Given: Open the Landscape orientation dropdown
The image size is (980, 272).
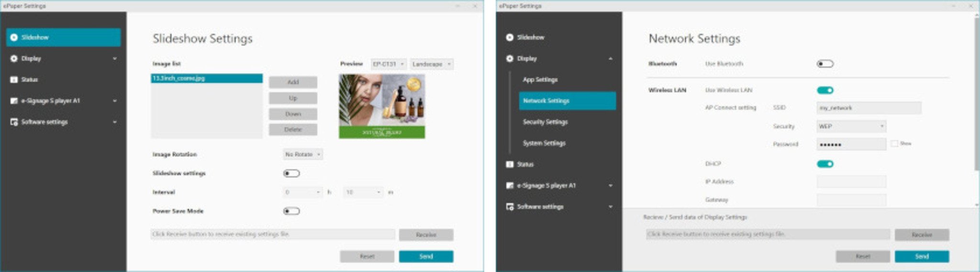Looking at the screenshot, I should click(x=431, y=64).
